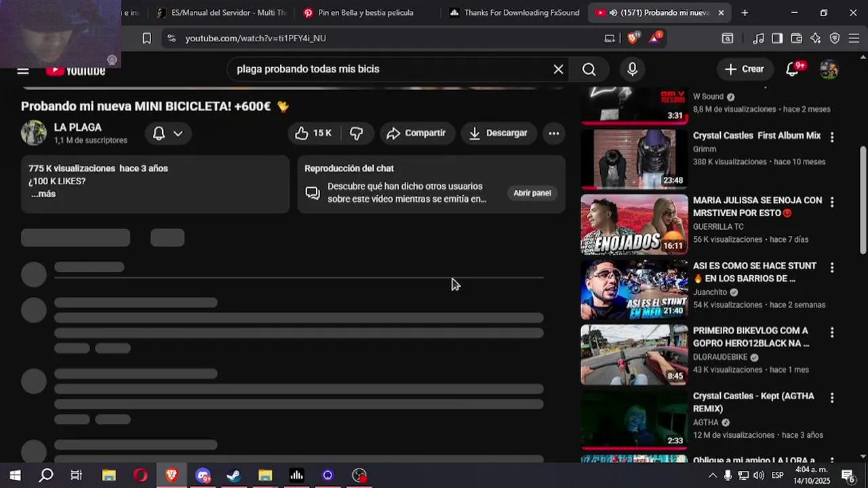Open the PRIMEIRO BIKEVLOG thumbnail

pos(634,354)
